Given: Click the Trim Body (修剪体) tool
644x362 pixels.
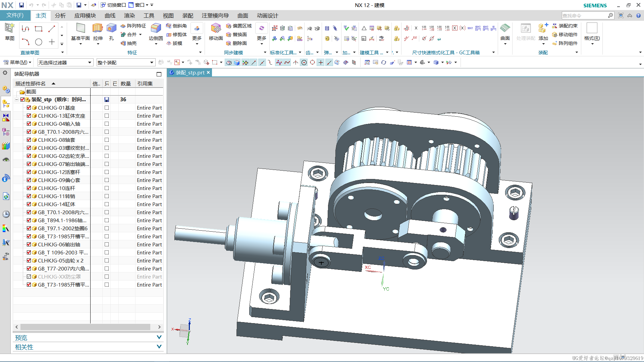Looking at the screenshot, I should point(177,35).
